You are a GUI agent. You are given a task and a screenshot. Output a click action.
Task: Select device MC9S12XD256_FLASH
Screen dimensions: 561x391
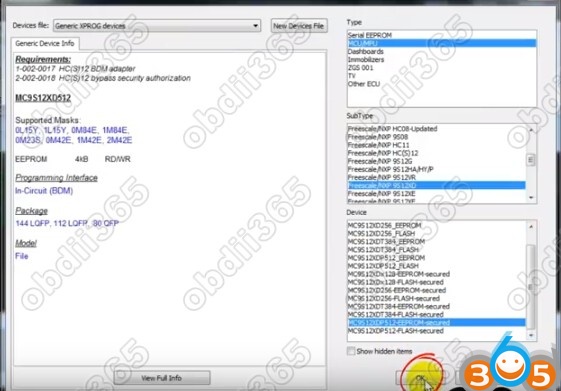[436, 234]
